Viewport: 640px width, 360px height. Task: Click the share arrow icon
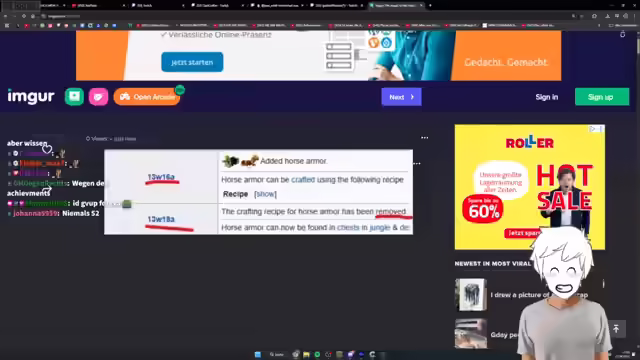pyautogui.click(x=47, y=190)
